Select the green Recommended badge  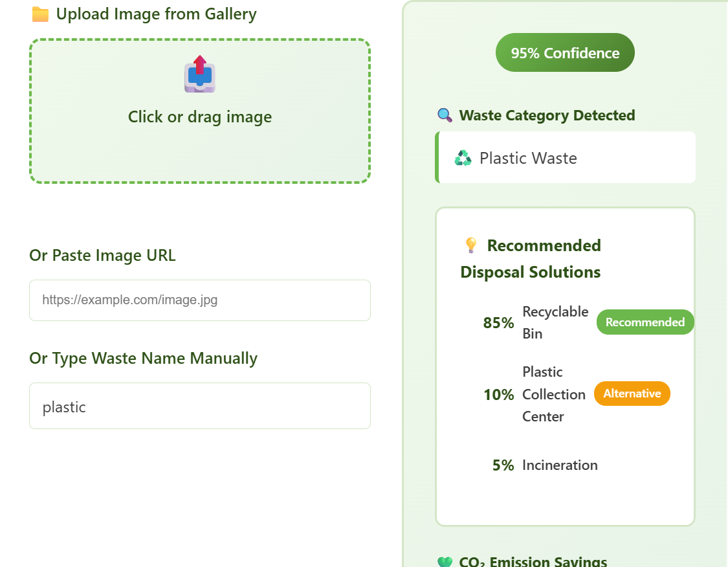pos(645,322)
